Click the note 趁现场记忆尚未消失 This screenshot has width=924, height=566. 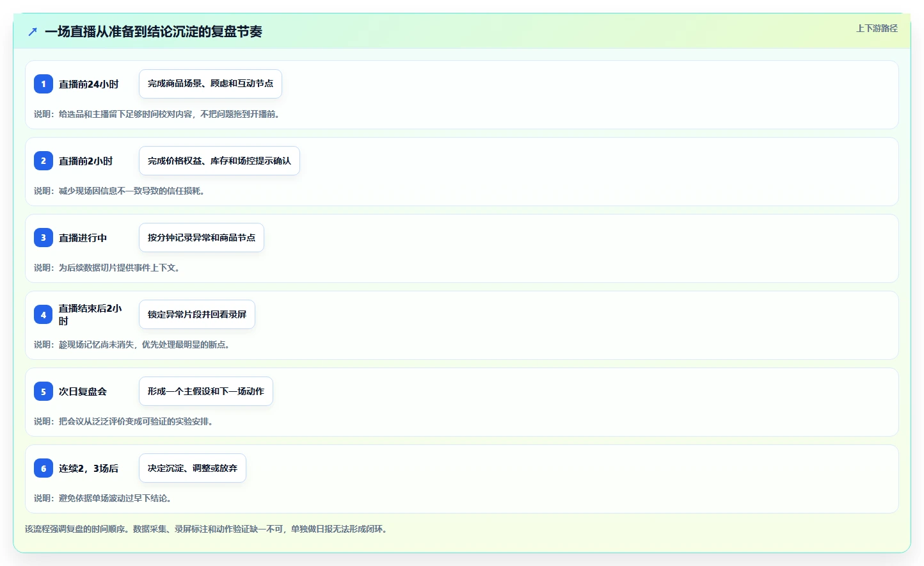(x=97, y=344)
